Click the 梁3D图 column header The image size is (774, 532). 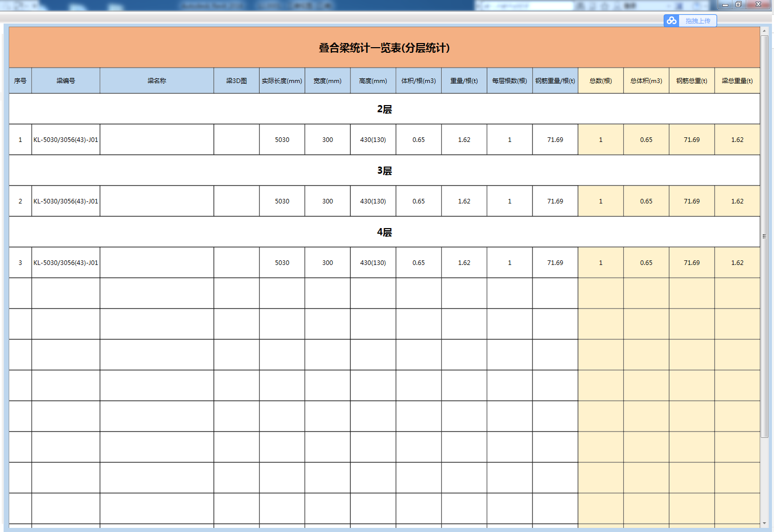236,81
